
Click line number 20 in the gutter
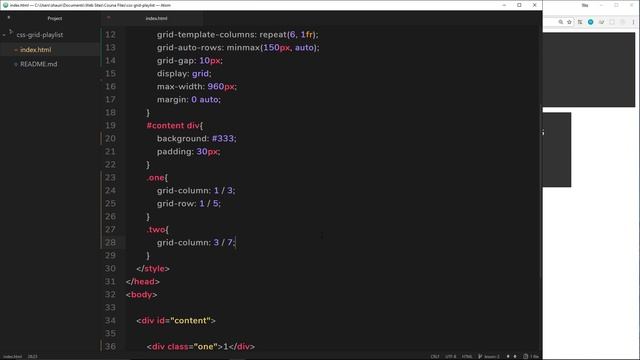pos(110,139)
